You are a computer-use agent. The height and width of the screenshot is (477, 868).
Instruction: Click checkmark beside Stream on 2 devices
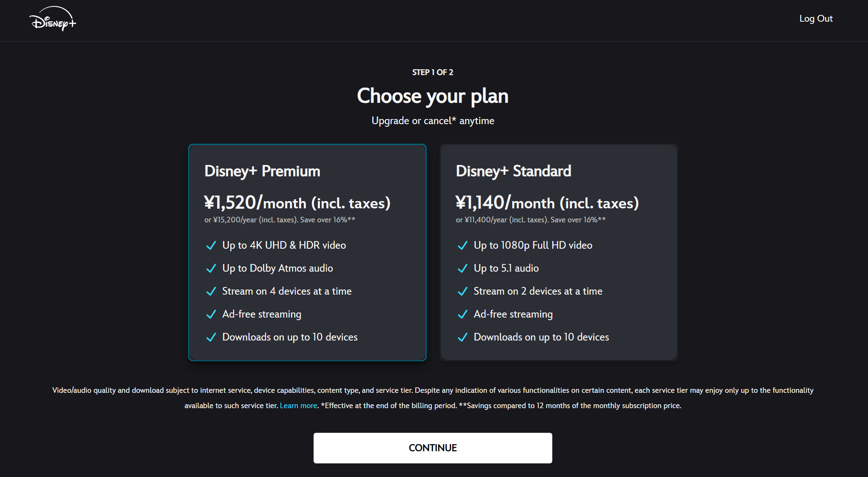463,292
